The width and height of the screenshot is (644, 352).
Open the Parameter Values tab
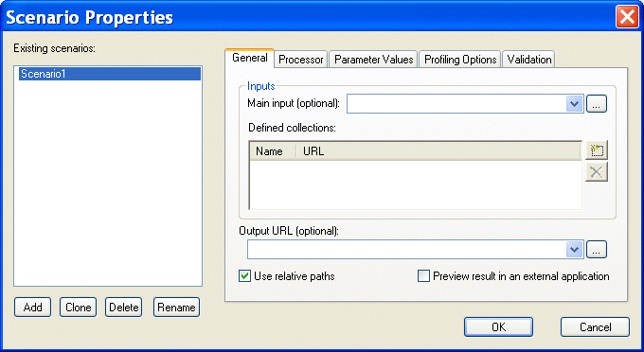373,60
